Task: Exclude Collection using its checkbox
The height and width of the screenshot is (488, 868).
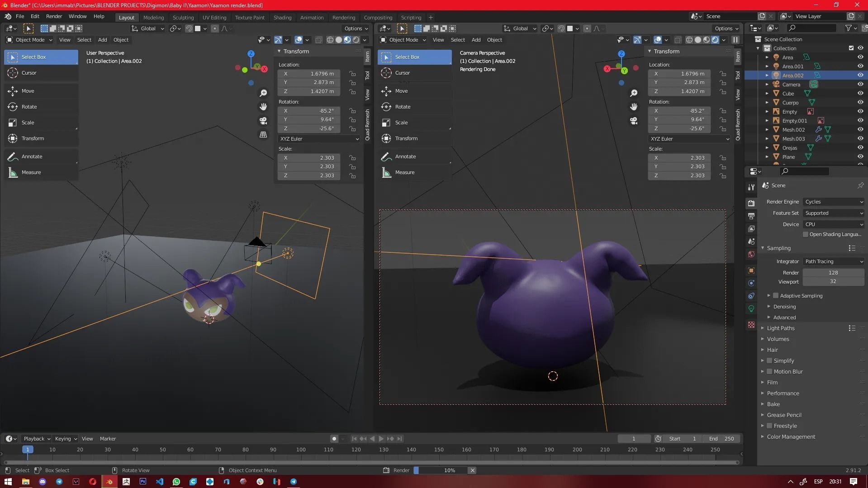Action: [x=851, y=48]
